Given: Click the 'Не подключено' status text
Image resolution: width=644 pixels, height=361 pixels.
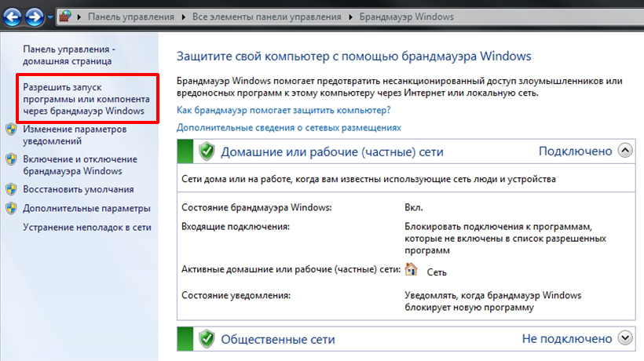Looking at the screenshot, I should 567,338.
